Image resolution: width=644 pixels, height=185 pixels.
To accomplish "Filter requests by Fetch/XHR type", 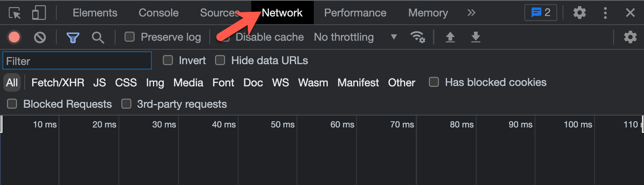I will click(x=58, y=83).
